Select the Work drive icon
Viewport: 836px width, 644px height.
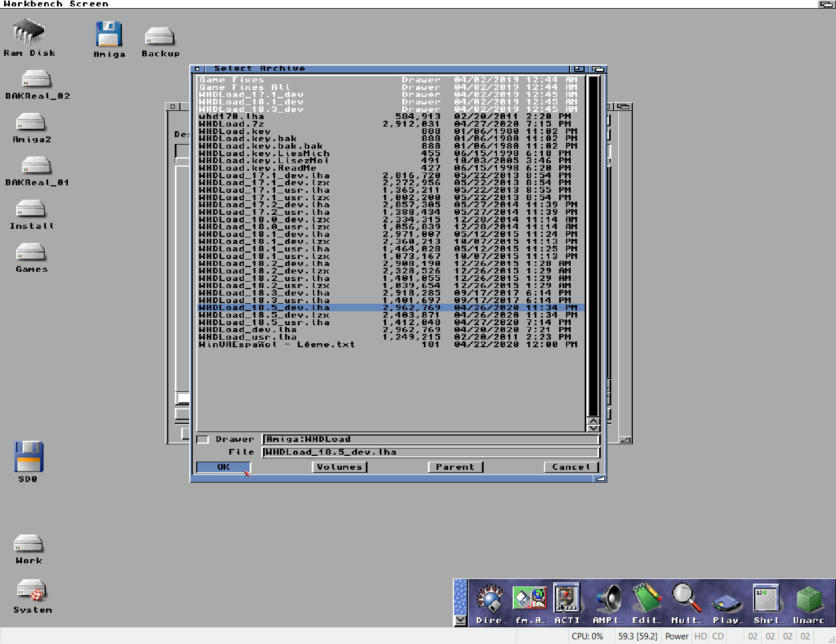(28, 549)
